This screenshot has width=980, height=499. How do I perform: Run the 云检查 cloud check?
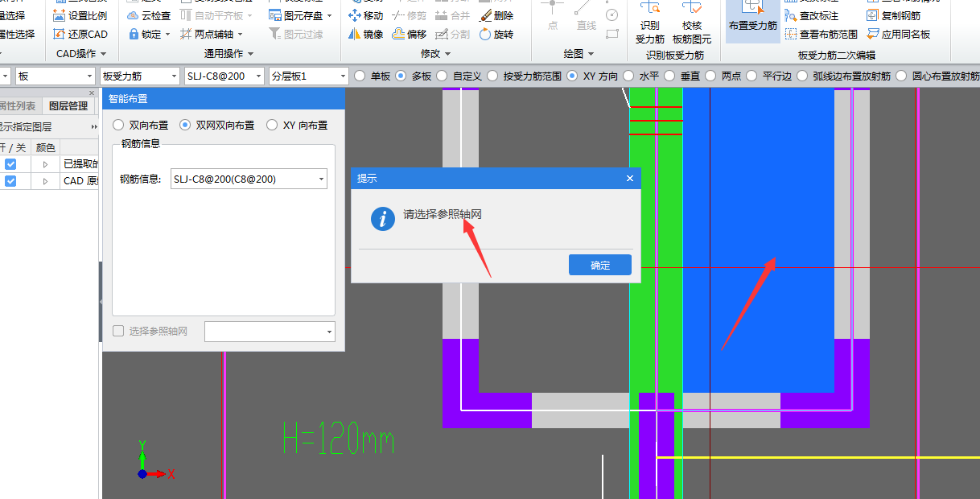coord(149,15)
